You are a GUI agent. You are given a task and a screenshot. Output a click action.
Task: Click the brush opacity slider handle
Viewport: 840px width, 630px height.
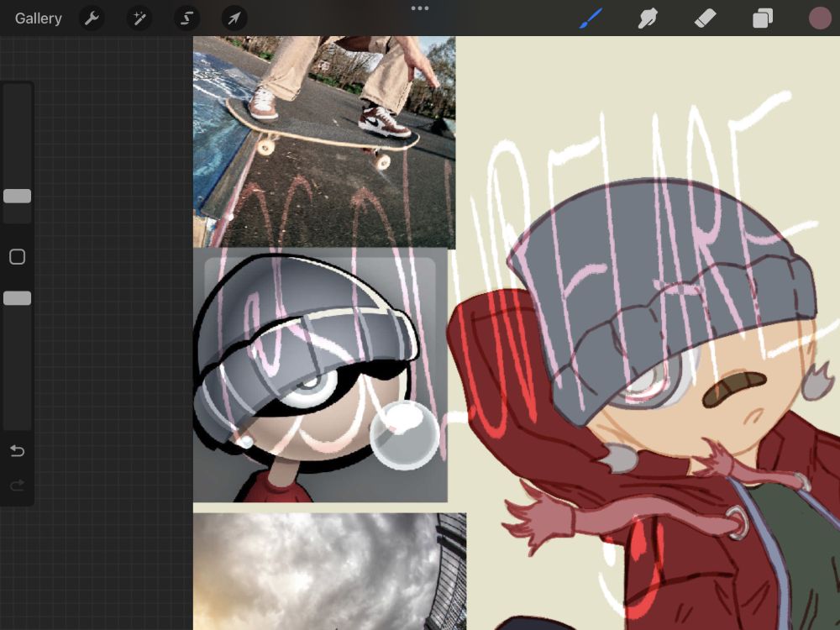coord(17,298)
